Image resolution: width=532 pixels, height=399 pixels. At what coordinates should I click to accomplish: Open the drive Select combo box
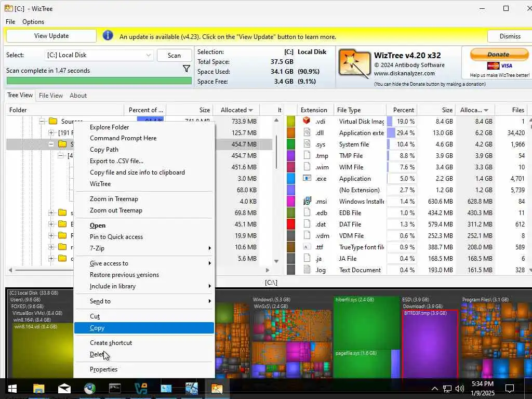(99, 55)
